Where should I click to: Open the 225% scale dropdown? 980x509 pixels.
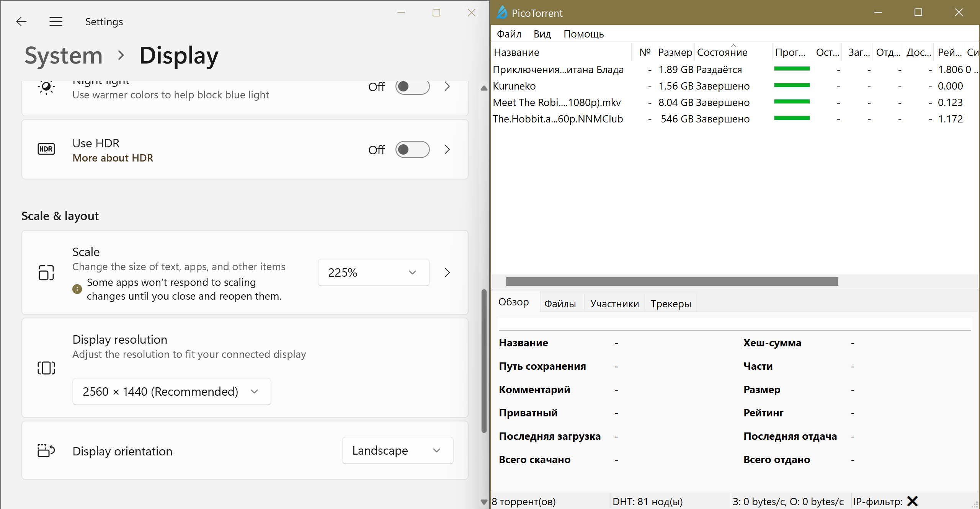click(x=373, y=272)
